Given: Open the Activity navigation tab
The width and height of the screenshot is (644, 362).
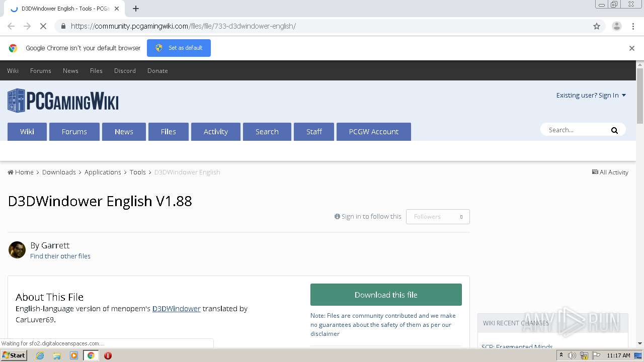Looking at the screenshot, I should pyautogui.click(x=216, y=132).
